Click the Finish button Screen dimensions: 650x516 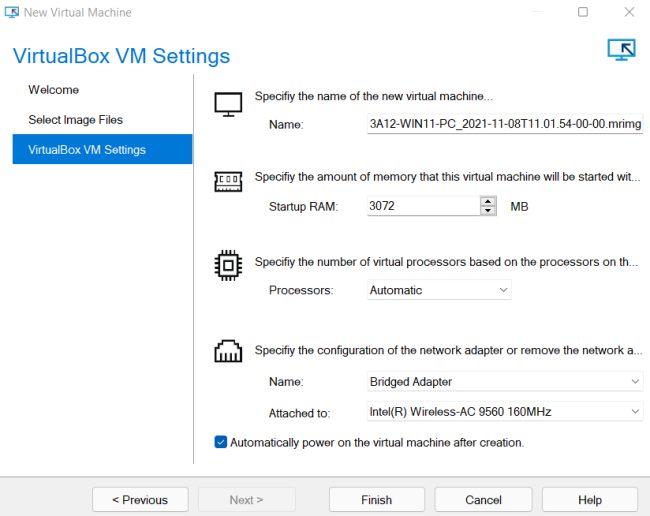pos(376,500)
